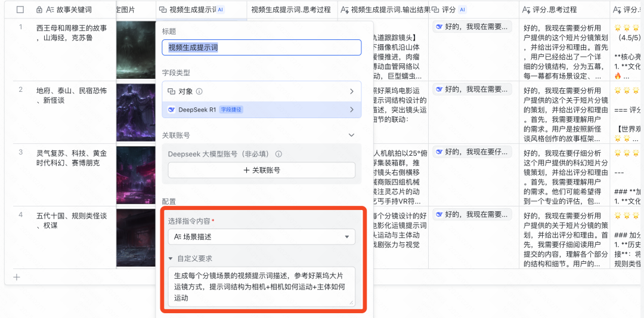Click the info icon next to 对象

199,91
